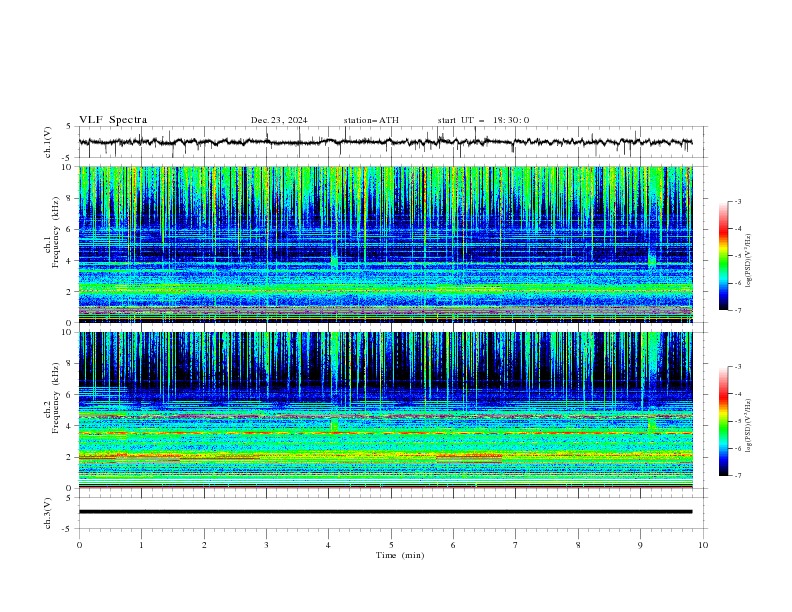Click the "Time (min)" axis label
The image size is (792, 612).
tap(400, 555)
